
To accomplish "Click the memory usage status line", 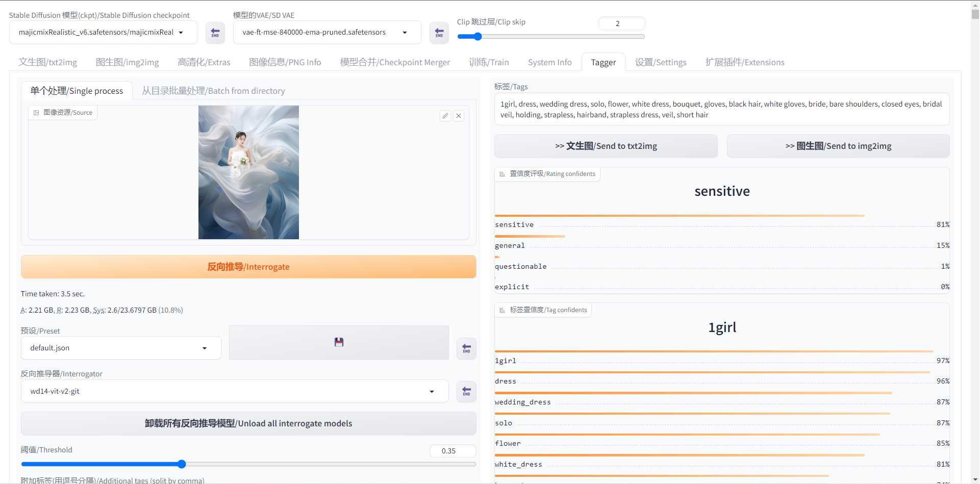I will [x=102, y=310].
